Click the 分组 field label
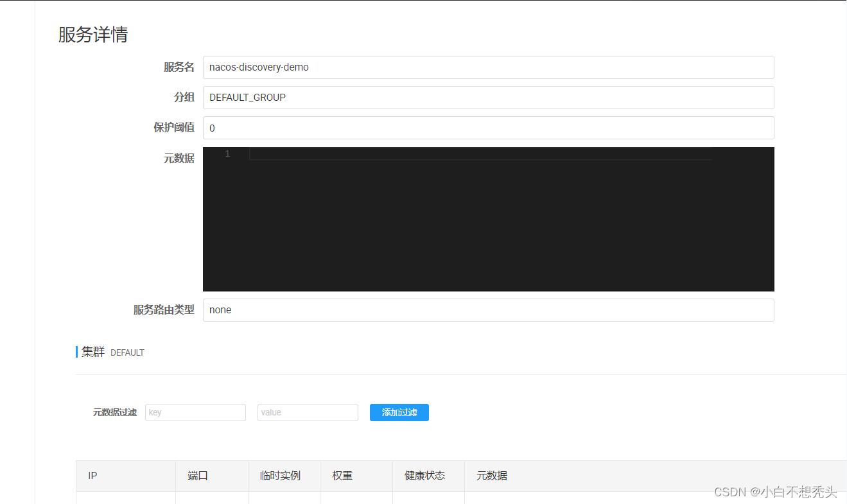This screenshot has width=847, height=504. coord(184,98)
